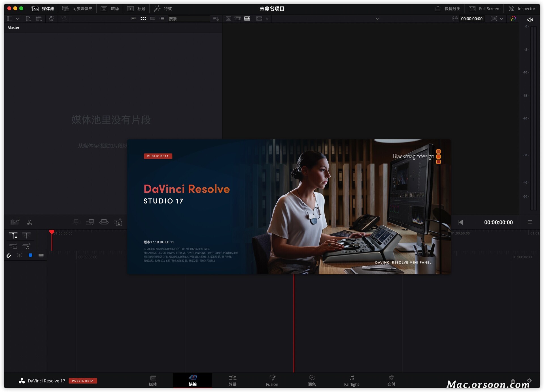Open the timeline options menu
Screen dimensions: 544x392
click(x=530, y=222)
